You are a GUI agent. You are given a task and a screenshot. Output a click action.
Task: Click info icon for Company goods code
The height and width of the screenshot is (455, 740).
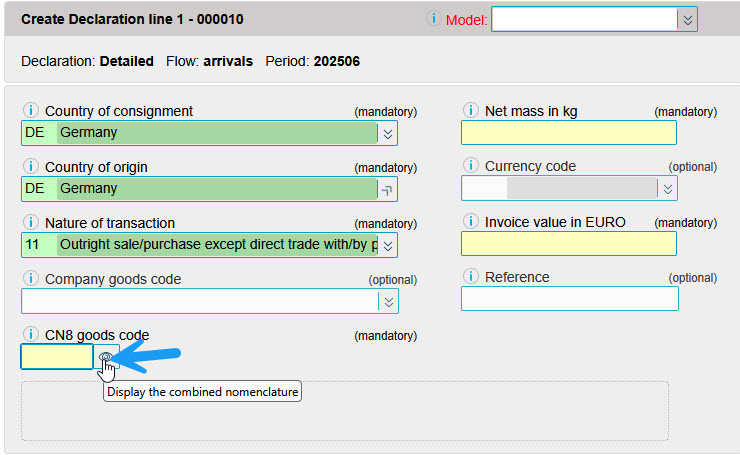coord(30,279)
